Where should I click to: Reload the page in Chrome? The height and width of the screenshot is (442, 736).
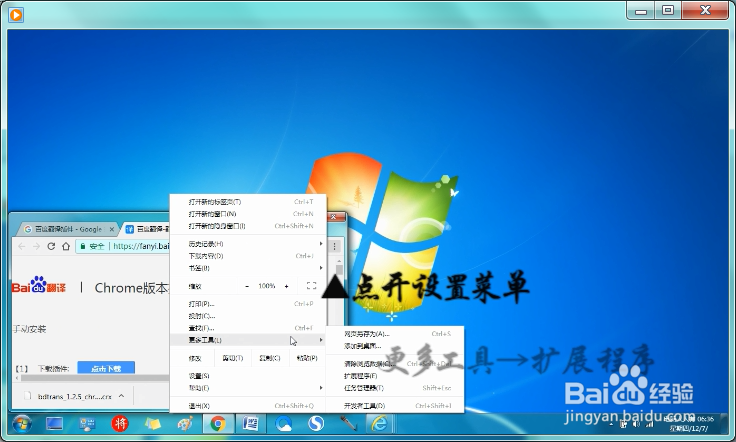[51, 246]
